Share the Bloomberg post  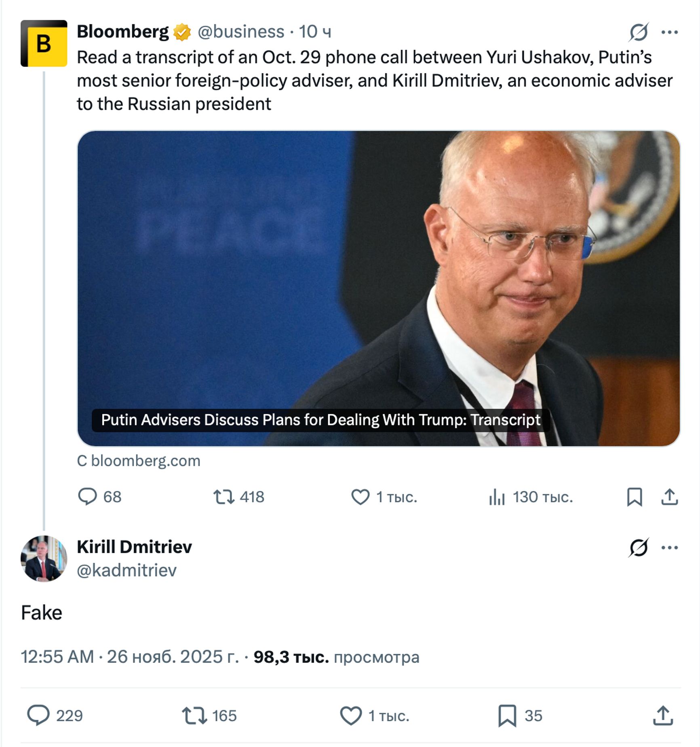pos(669,496)
